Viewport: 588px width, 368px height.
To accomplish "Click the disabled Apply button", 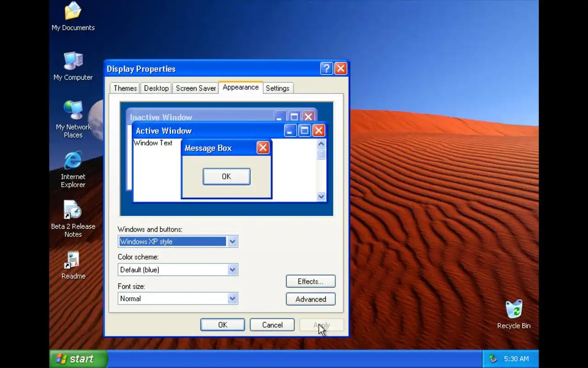I will click(322, 325).
